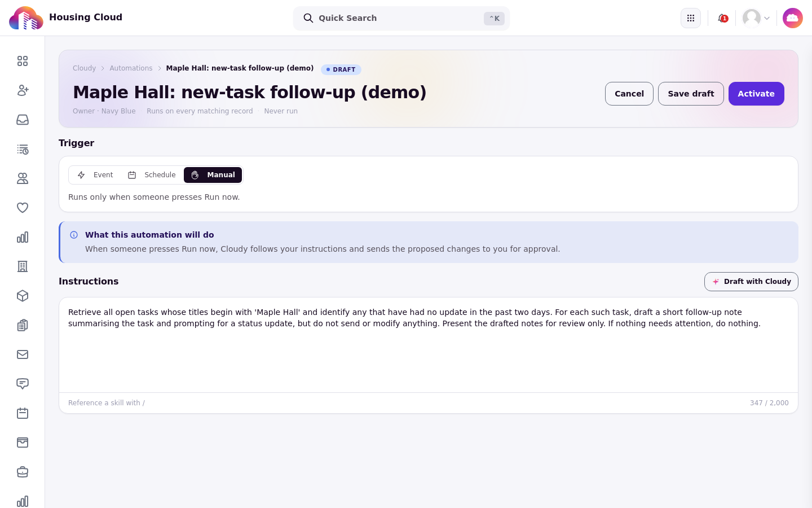Viewport: 812px width, 508px height.
Task: Click the automation title heading
Action: point(250,92)
